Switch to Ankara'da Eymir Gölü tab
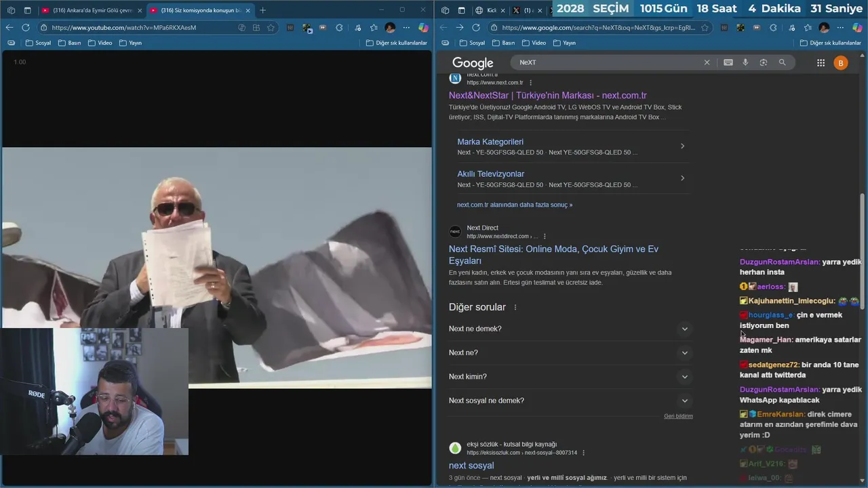 (91, 10)
